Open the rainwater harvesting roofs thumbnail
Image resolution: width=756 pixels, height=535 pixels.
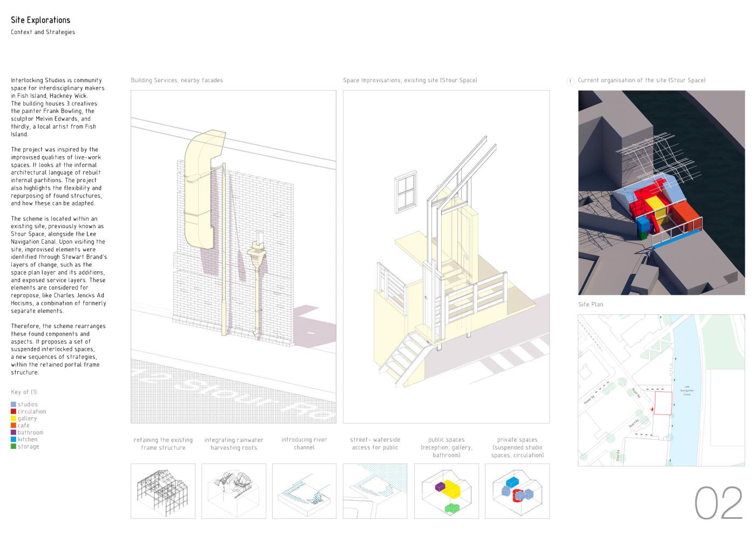pos(234,491)
